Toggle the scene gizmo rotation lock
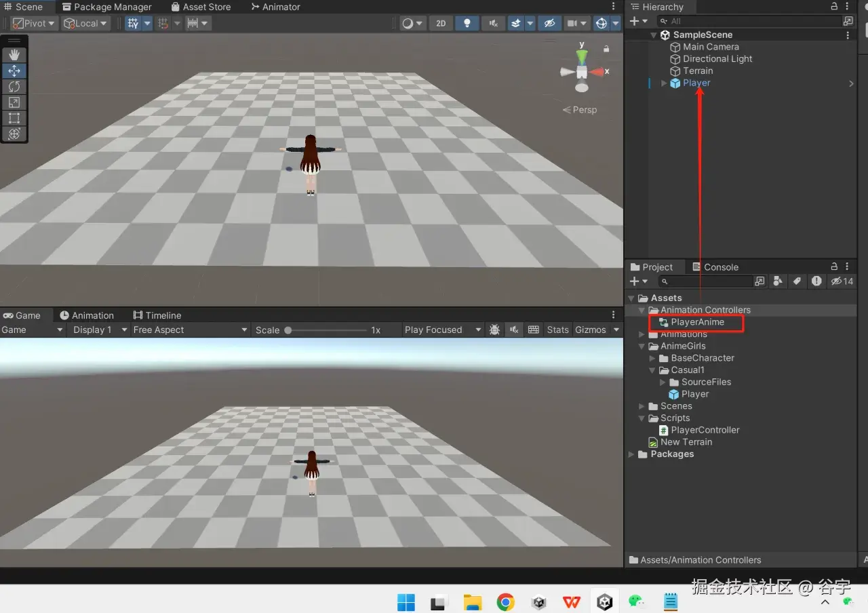Image resolution: width=868 pixels, height=613 pixels. pyautogui.click(x=606, y=49)
